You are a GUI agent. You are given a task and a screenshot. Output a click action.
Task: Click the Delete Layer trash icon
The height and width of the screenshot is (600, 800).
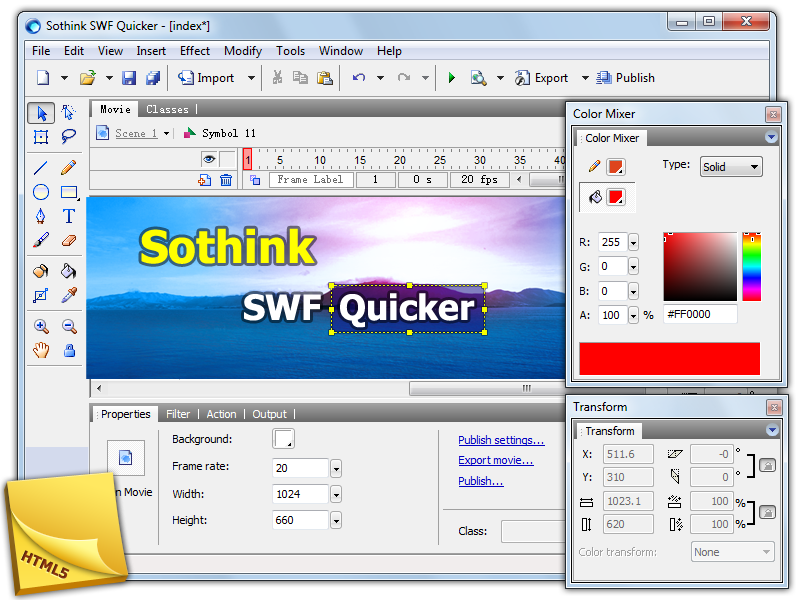coord(226,180)
